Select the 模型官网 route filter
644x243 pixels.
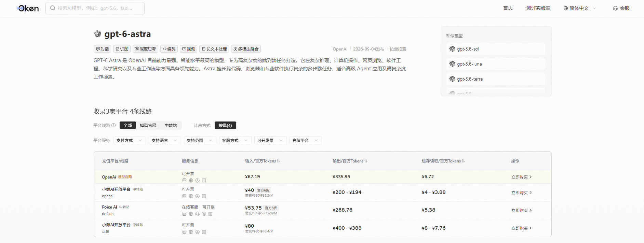click(x=148, y=125)
